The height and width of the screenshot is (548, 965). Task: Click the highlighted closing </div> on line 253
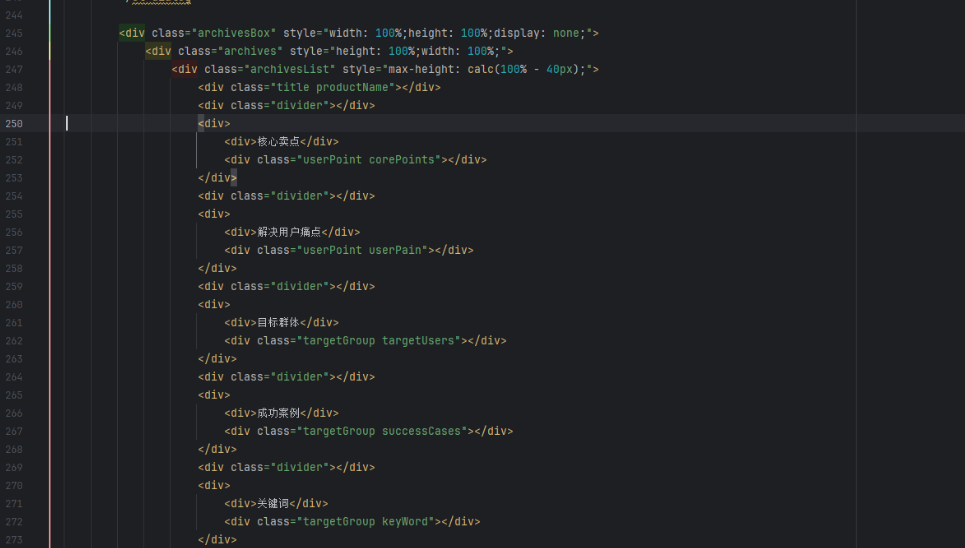(217, 178)
